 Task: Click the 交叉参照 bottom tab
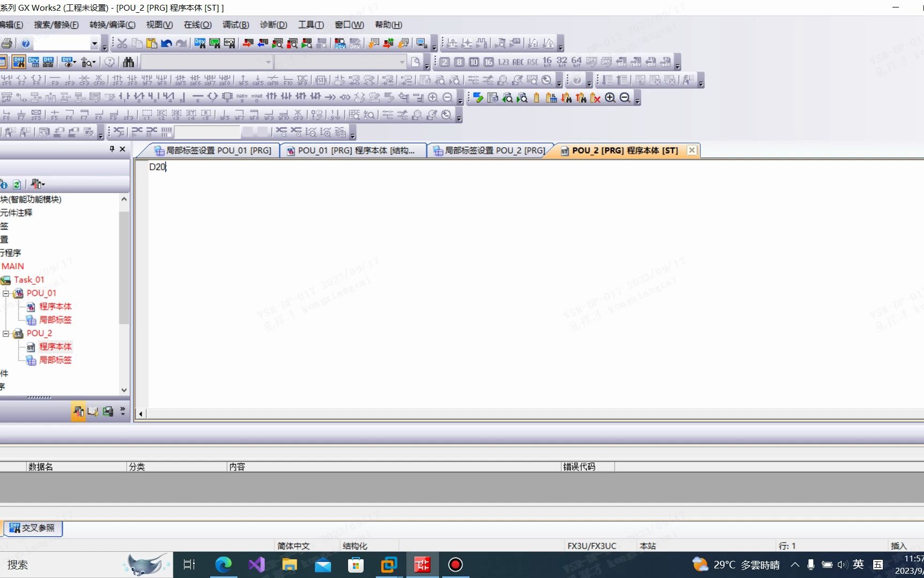[x=33, y=528]
